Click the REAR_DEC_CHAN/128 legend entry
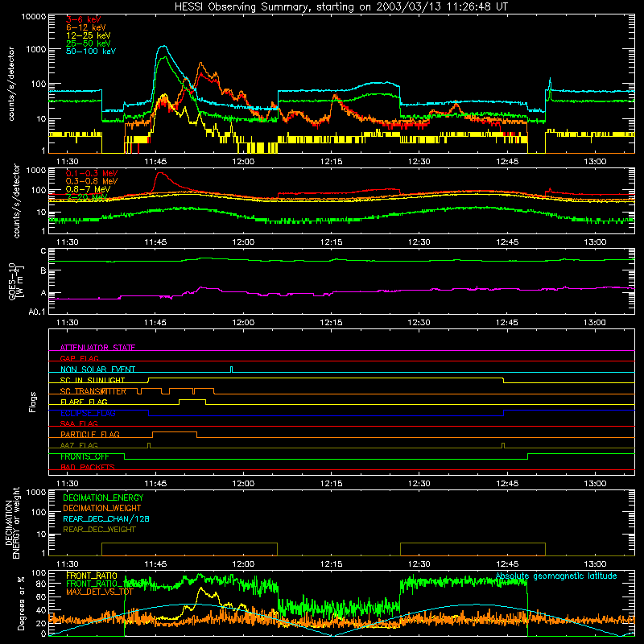This screenshot has height=644, width=644. pyautogui.click(x=106, y=518)
